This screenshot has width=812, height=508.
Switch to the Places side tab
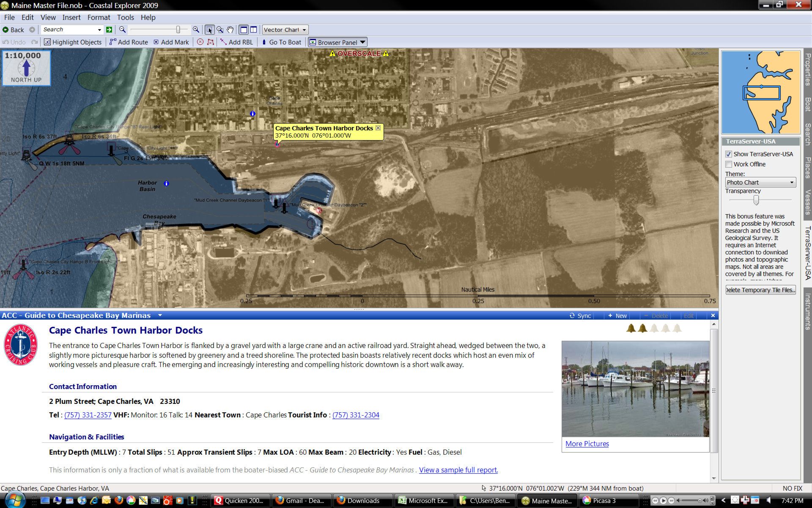coord(807,167)
